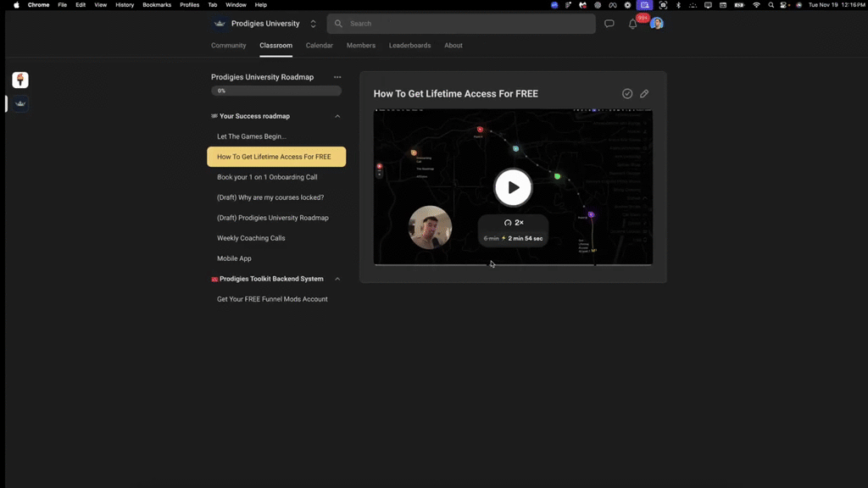This screenshot has width=868, height=488.
Task: Open Spotlight search in menu bar
Action: click(x=771, y=5)
